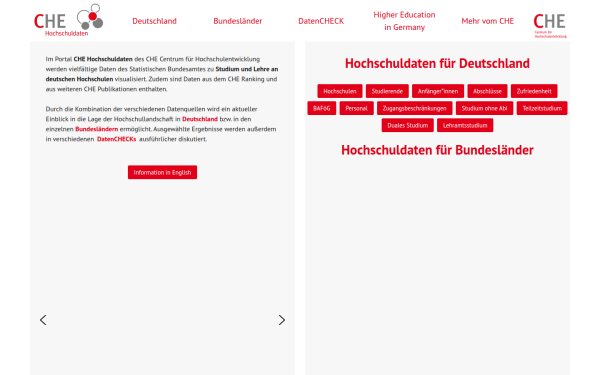Follow the red Deutschland link in paragraph

tap(200, 119)
